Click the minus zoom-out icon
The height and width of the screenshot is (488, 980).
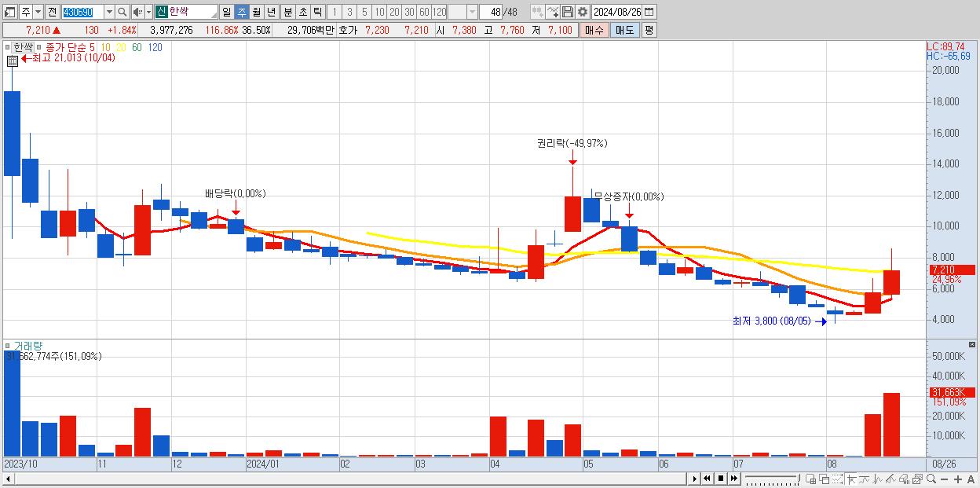[x=945, y=479]
